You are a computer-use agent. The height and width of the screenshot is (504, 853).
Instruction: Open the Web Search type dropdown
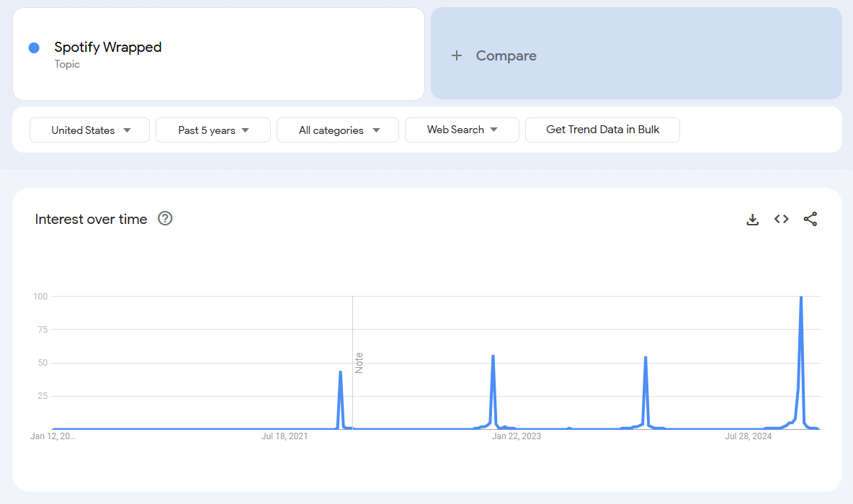pos(462,130)
